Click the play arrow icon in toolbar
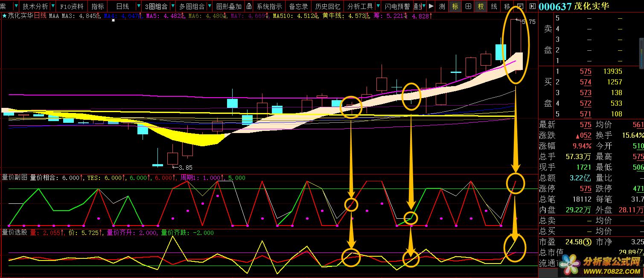Screen dimensions: 644x278 tap(431, 6)
